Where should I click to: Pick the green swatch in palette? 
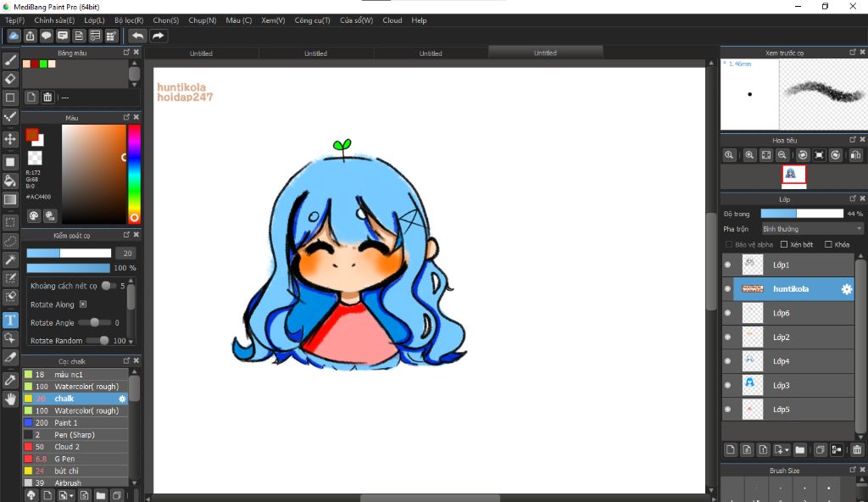[x=43, y=64]
